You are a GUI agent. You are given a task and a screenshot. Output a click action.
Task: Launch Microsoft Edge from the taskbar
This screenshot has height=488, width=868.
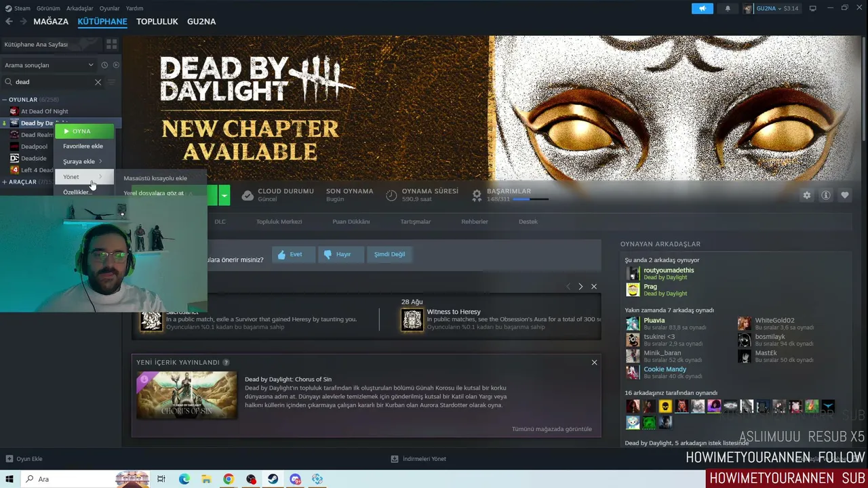coord(184,479)
